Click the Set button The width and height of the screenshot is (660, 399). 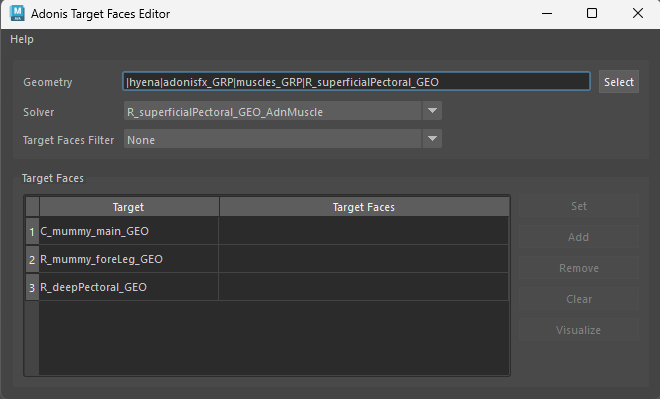point(579,206)
